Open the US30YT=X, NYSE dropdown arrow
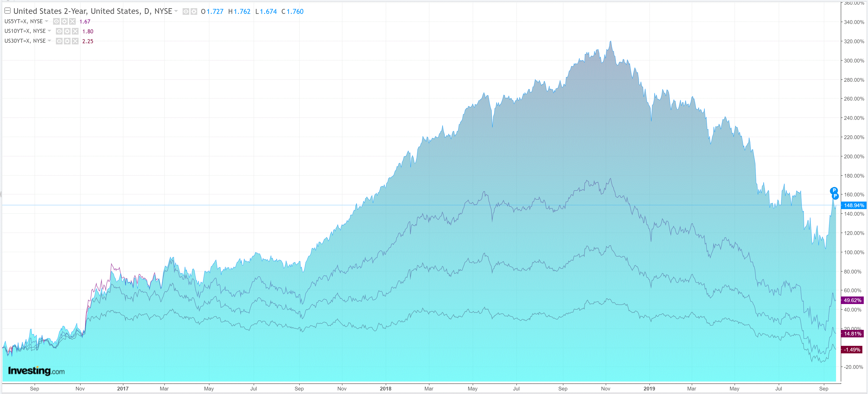Viewport: 868px width, 394px height. pyautogui.click(x=50, y=41)
